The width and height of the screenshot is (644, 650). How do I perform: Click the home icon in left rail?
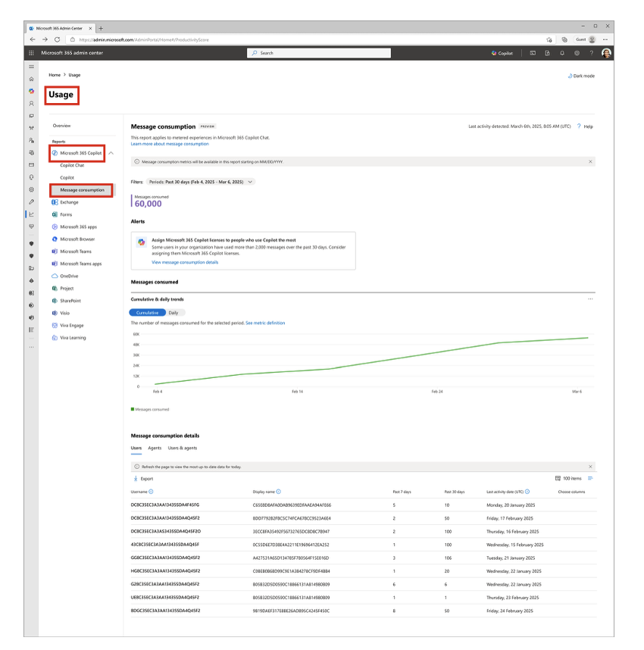(x=32, y=79)
